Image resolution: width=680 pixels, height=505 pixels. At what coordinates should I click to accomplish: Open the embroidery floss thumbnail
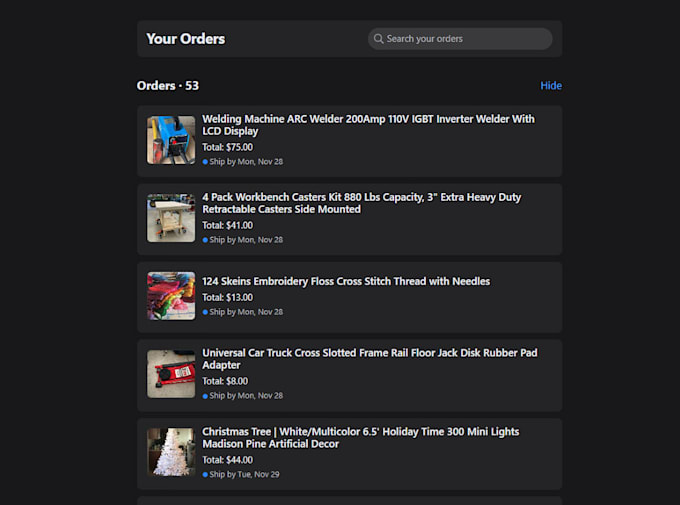coord(171,296)
